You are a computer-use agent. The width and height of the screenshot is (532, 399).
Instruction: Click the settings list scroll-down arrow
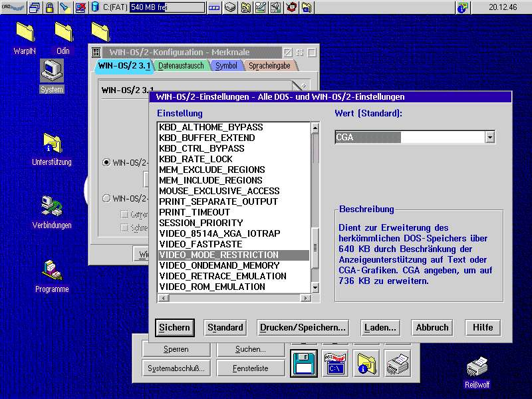315,288
